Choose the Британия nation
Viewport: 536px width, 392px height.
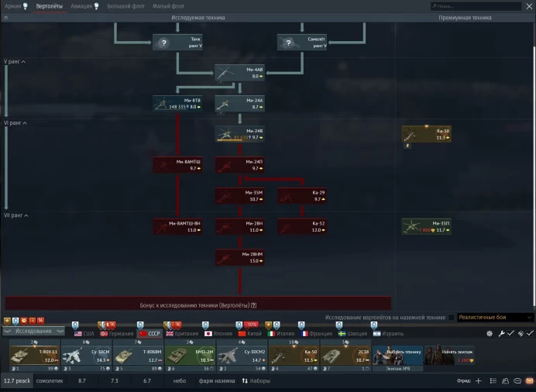click(182, 334)
